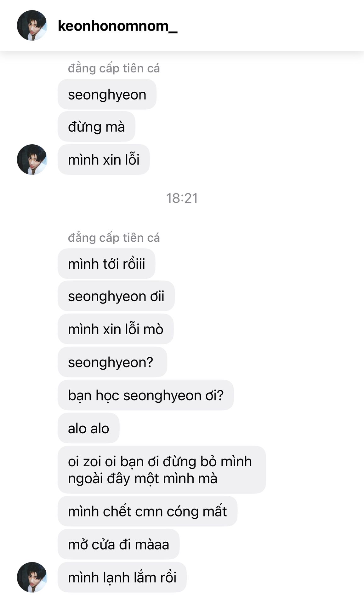This screenshot has height=605, width=364.
Task: Tap the first "seonghyeon" message bubble
Action: [107, 95]
